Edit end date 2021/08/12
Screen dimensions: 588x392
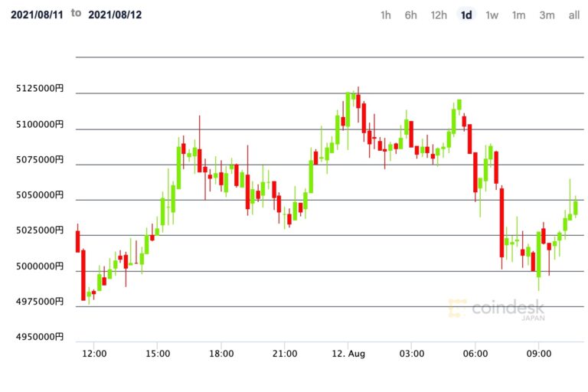click(x=115, y=15)
